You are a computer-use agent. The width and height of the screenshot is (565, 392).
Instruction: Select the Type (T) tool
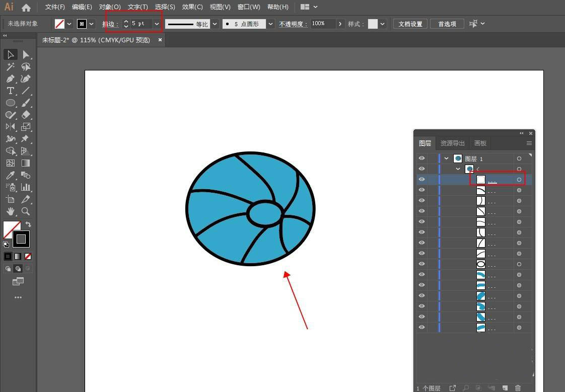tap(10, 91)
